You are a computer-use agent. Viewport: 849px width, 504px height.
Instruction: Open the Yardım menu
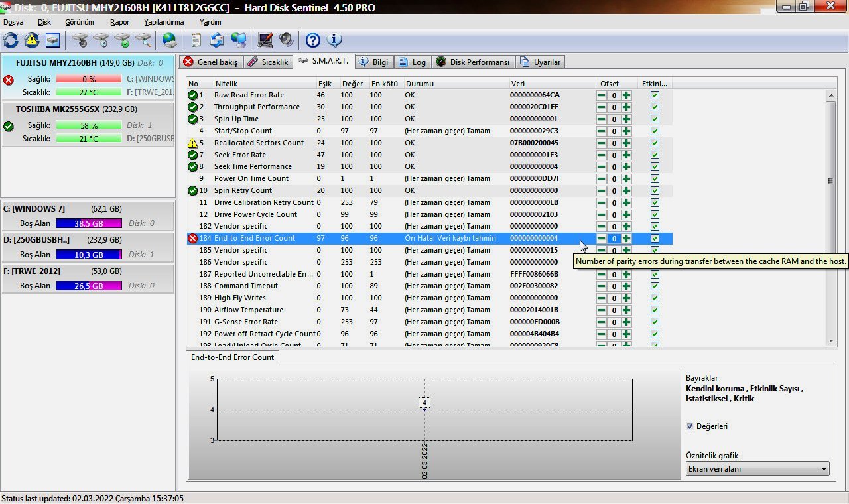pos(210,22)
